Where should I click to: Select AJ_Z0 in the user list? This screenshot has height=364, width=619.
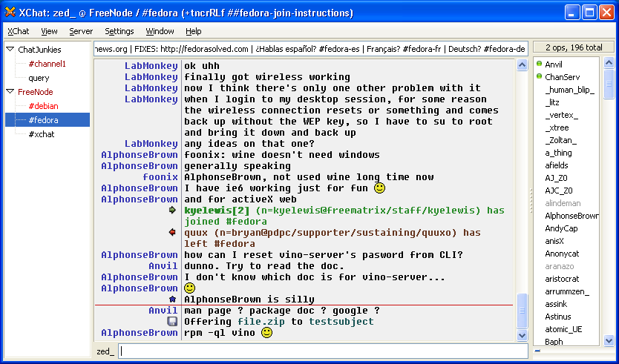click(x=556, y=178)
